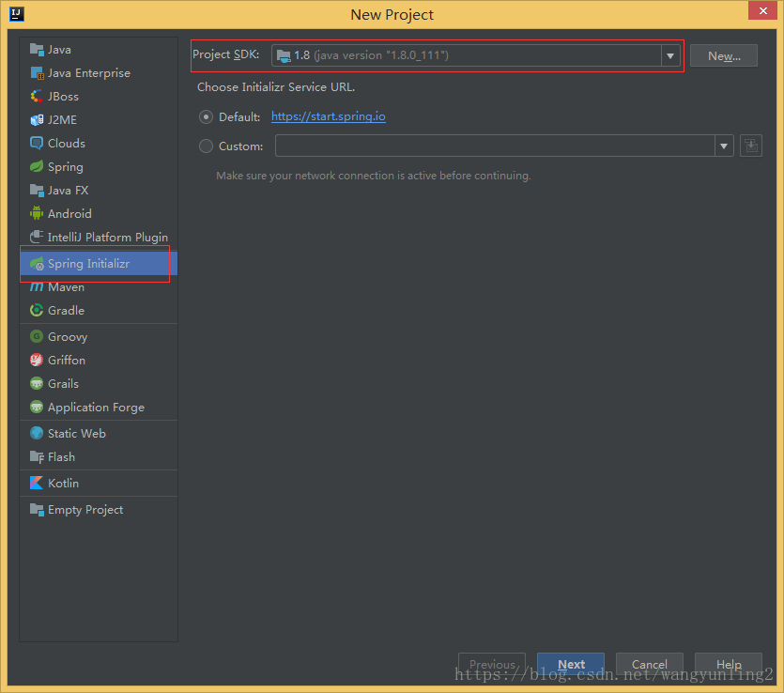The width and height of the screenshot is (784, 693).
Task: Select the Spring list entry
Action: click(x=99, y=166)
